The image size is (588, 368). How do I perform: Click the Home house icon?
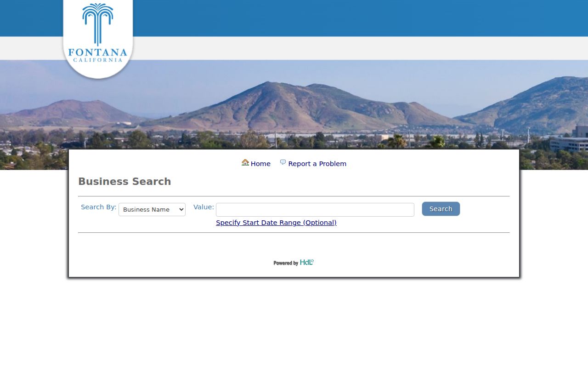point(245,162)
